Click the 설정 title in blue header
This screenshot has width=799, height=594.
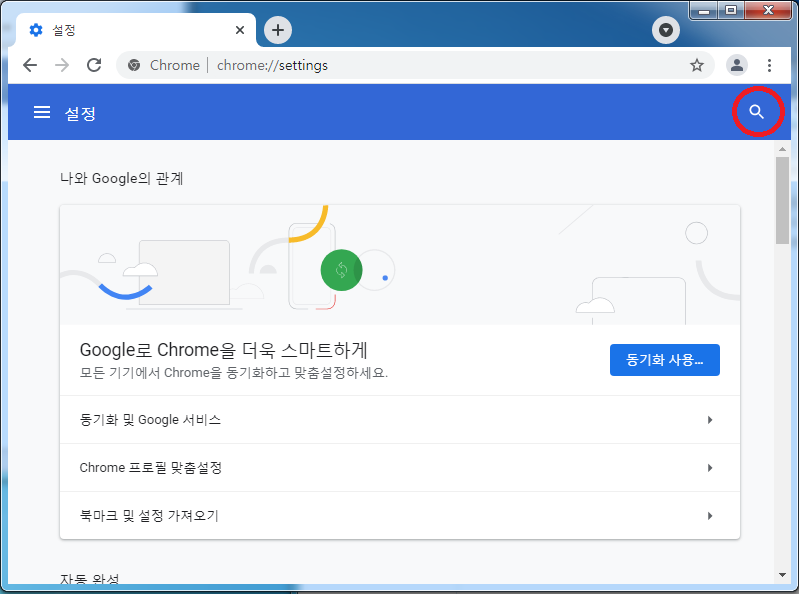80,113
